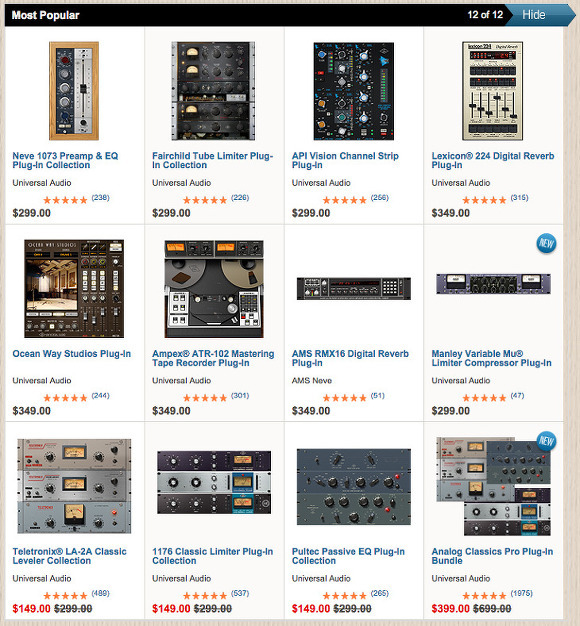Click star rating for Analog Classics Pro Bundle
Screen dimensions: 580x626
click(x=484, y=596)
